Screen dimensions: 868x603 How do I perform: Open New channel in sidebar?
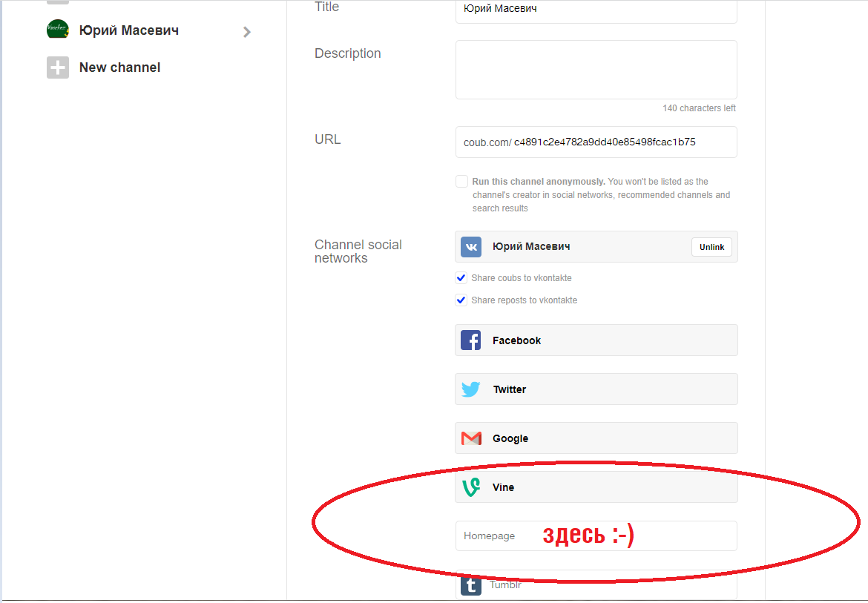coord(119,67)
